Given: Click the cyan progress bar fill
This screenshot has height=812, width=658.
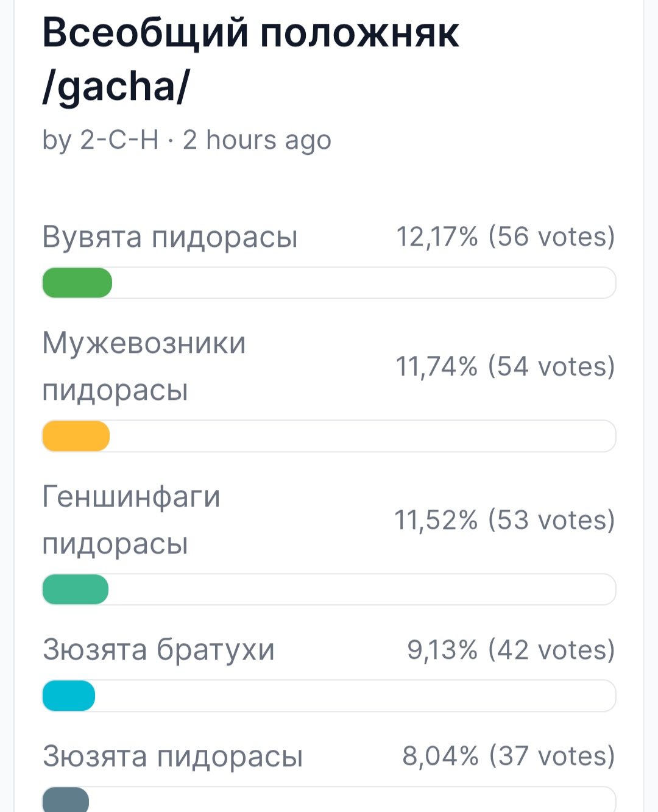Looking at the screenshot, I should pos(69,696).
